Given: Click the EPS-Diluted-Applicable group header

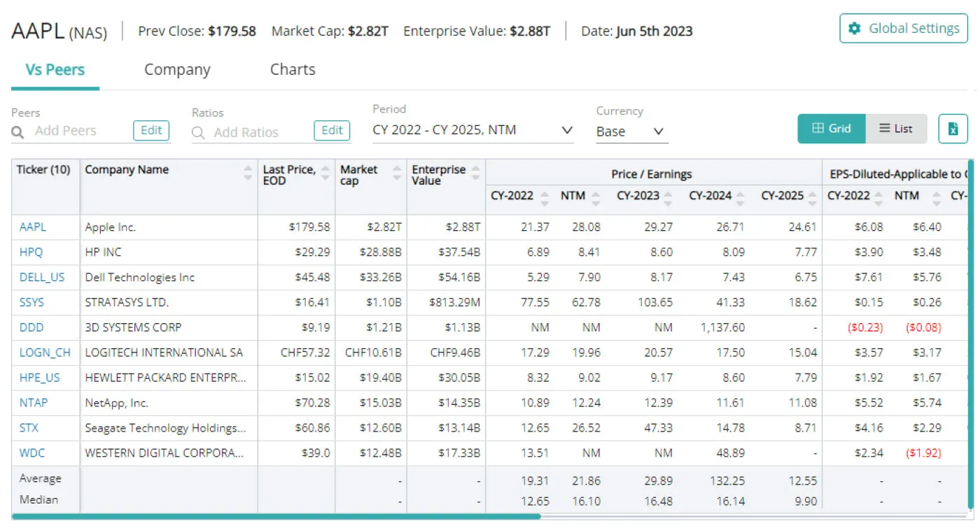Looking at the screenshot, I should pos(899,174).
